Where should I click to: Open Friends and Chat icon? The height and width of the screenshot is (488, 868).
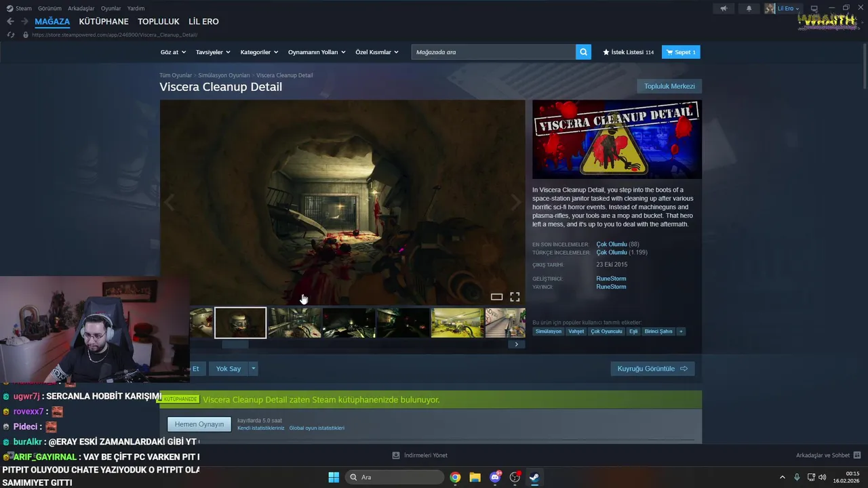856,455
